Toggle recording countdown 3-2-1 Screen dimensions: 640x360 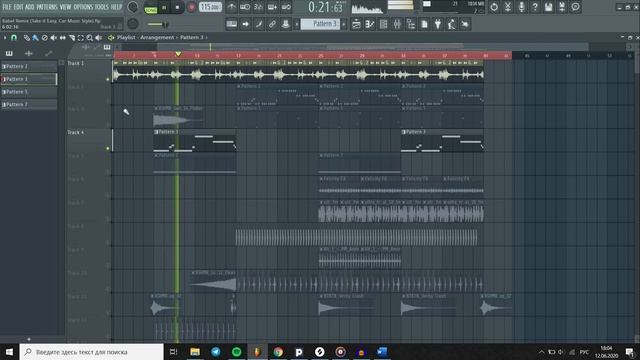(258, 7)
